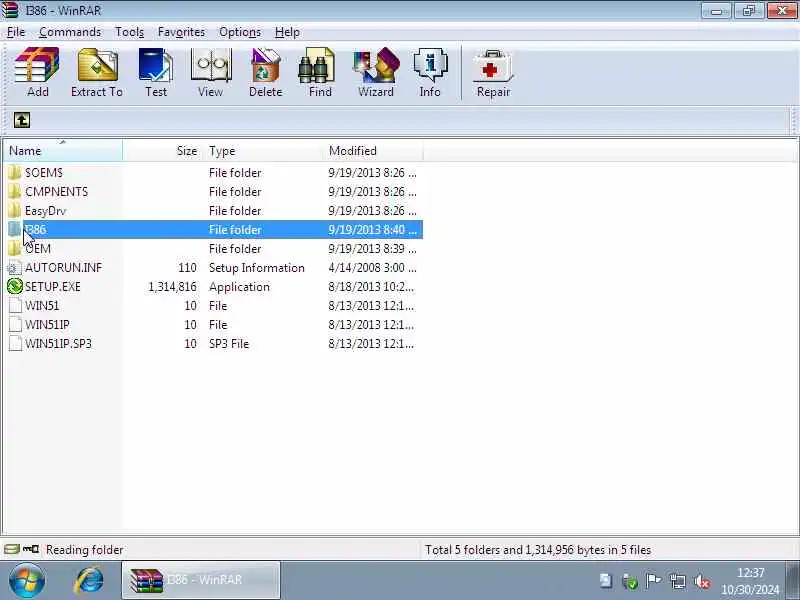Select the EasyDrv folder icon

[15, 210]
